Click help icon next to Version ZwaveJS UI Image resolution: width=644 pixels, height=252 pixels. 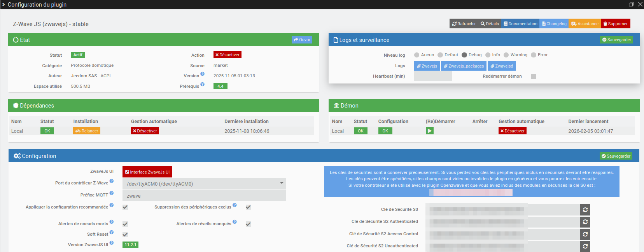[112, 243]
